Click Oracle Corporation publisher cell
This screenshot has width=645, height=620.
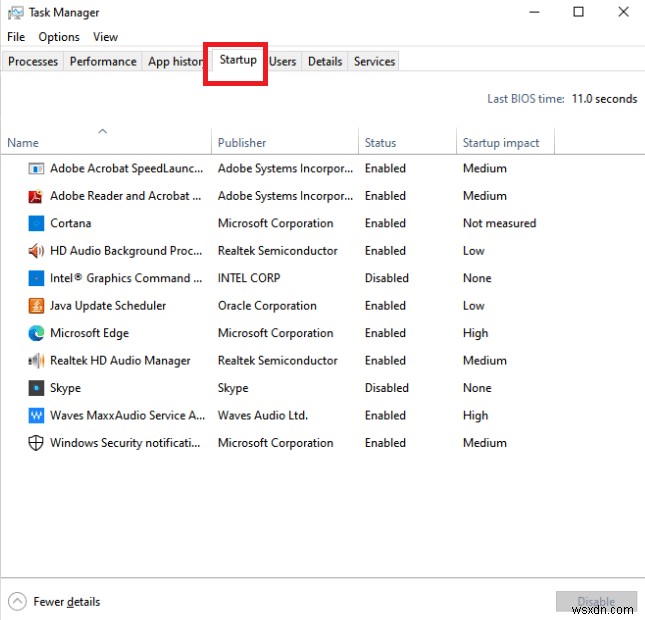tap(267, 306)
